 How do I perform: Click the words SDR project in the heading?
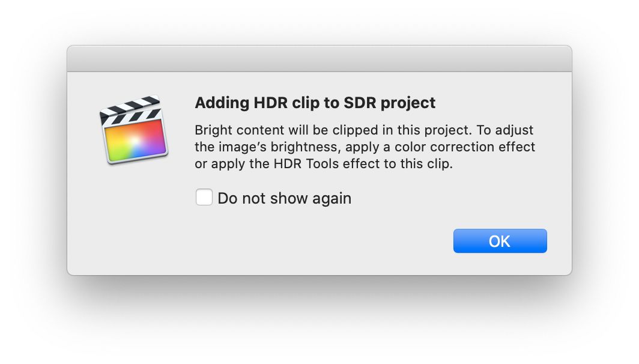[x=390, y=103]
